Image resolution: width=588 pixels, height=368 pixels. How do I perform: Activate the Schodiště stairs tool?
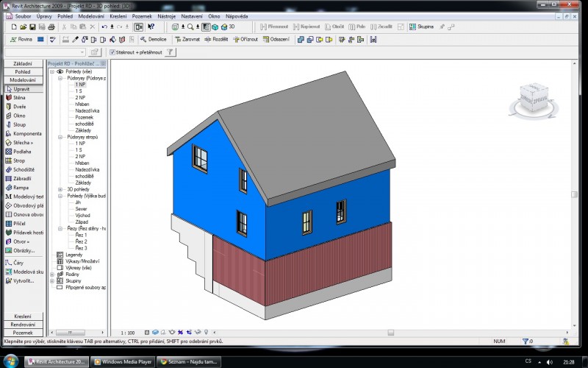(x=22, y=169)
